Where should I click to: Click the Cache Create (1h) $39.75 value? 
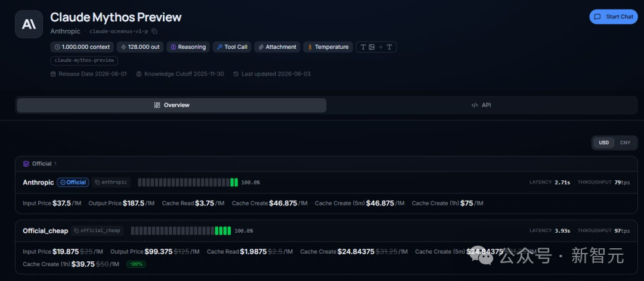[x=83, y=264]
